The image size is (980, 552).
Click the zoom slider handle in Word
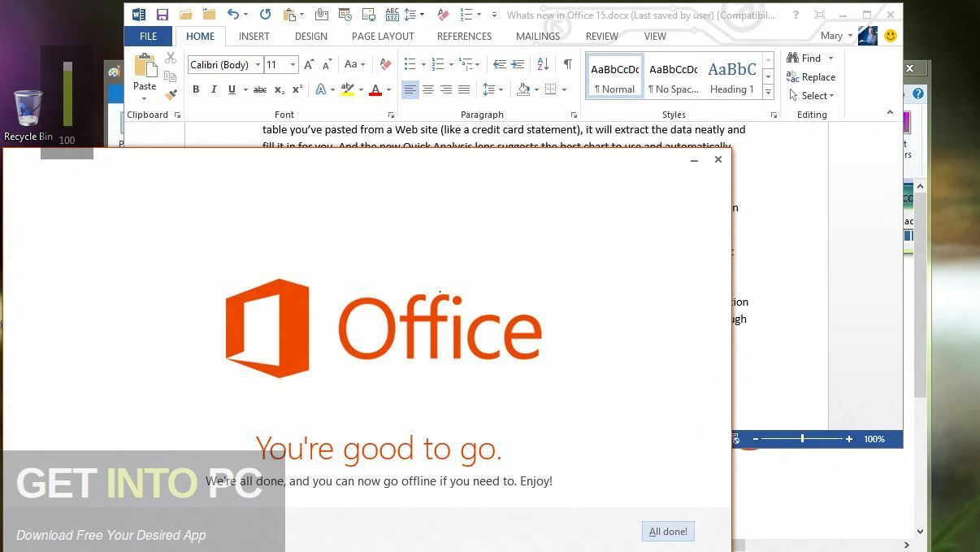point(802,439)
